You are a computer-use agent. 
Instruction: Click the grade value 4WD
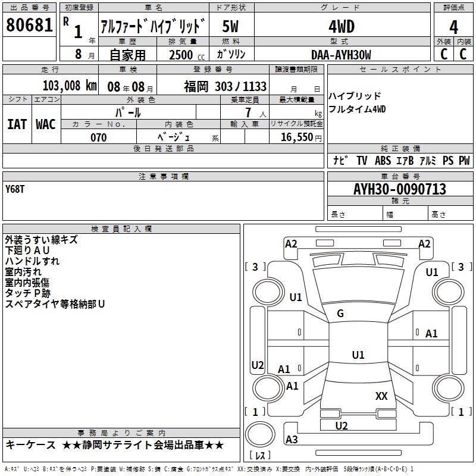[x=342, y=26]
